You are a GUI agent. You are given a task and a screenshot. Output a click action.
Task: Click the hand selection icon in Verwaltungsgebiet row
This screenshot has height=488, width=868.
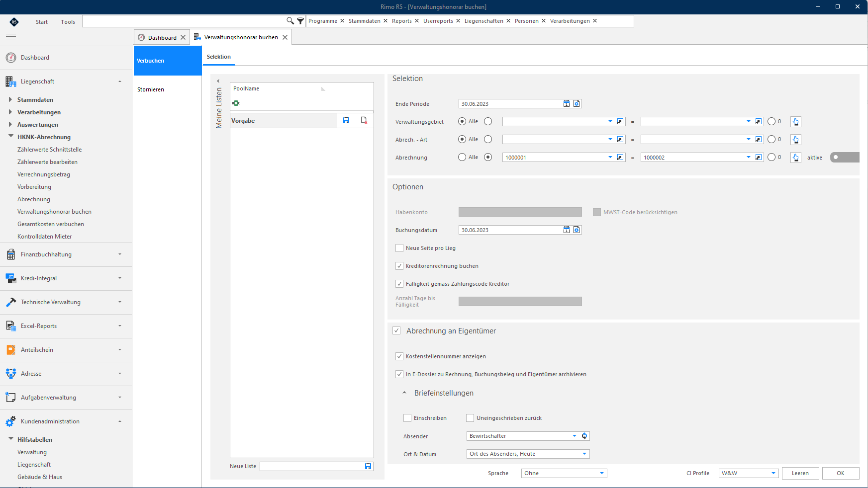point(795,122)
